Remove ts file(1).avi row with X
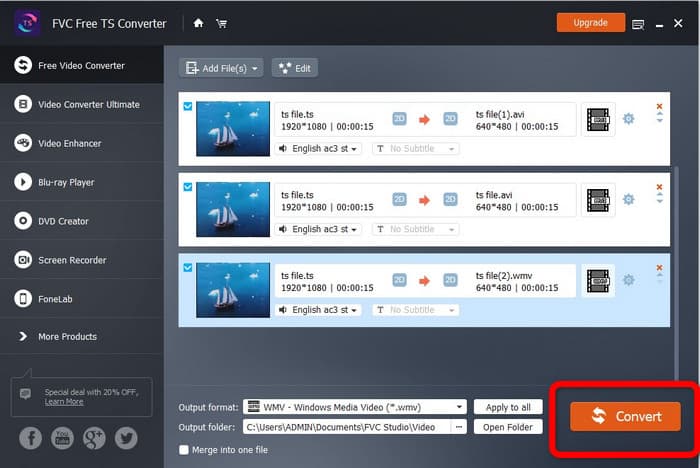Screen dimensions: 700x468 [659, 106]
